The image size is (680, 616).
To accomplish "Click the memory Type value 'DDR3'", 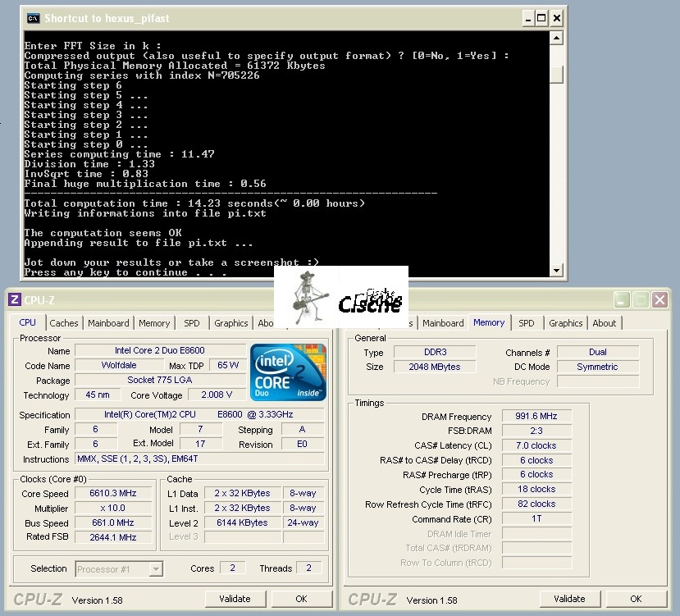I will [x=435, y=352].
